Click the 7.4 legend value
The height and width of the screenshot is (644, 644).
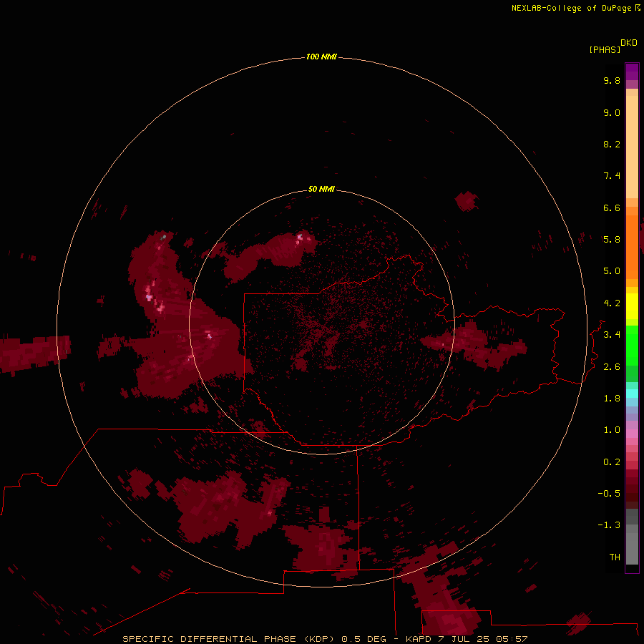[612, 176]
